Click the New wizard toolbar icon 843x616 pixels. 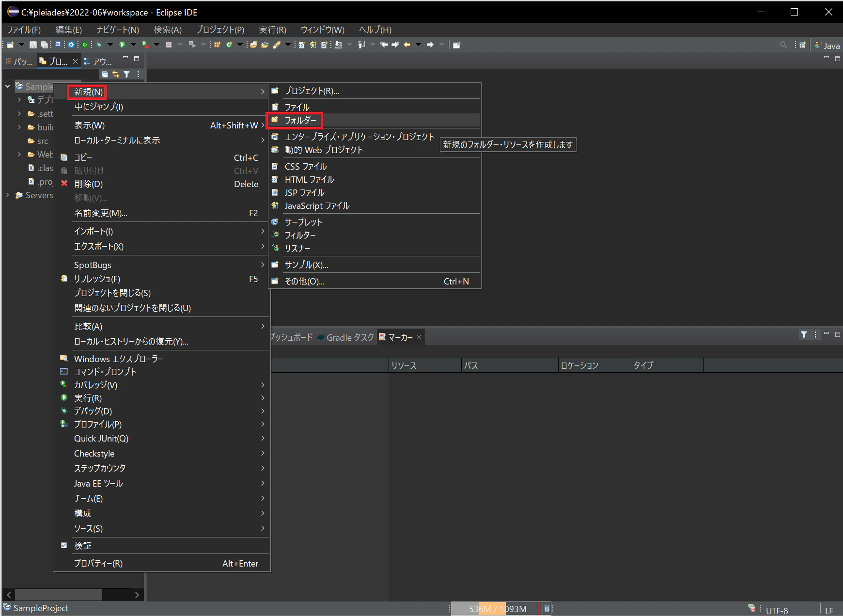tap(10, 45)
